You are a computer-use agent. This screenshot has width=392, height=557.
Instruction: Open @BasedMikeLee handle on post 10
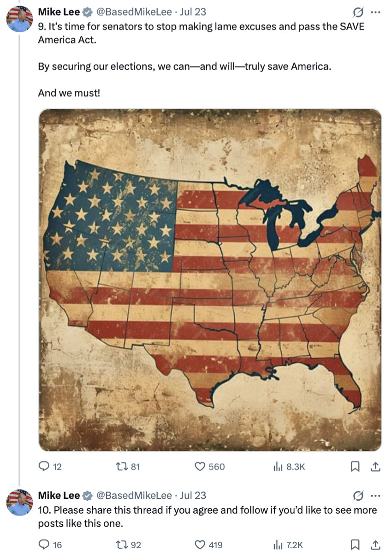[x=133, y=496]
